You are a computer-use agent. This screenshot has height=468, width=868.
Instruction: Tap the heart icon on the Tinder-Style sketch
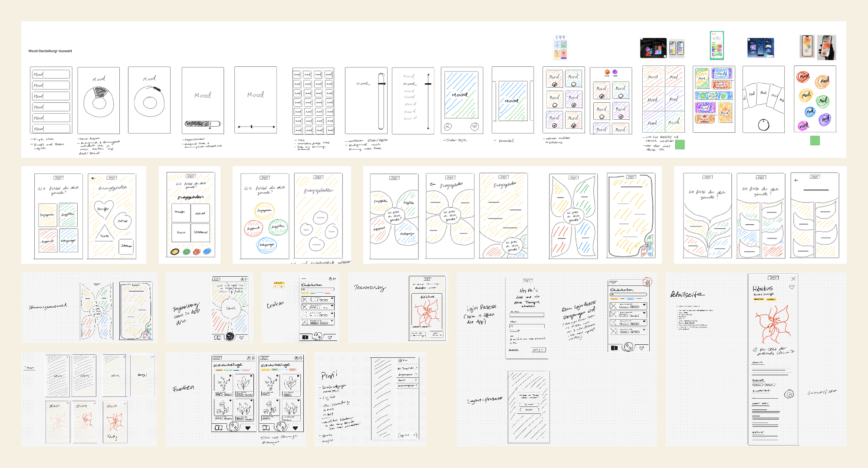tap(474, 127)
